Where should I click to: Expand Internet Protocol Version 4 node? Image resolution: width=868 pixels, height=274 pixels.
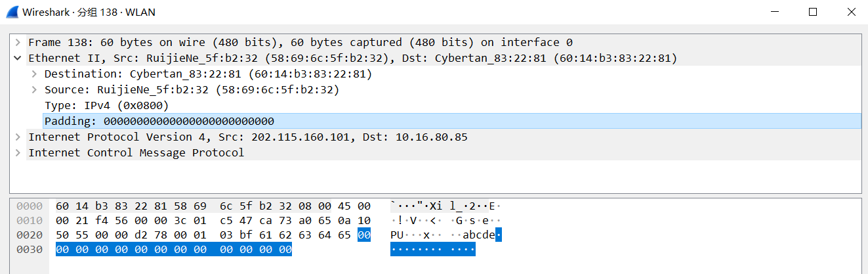[18, 137]
